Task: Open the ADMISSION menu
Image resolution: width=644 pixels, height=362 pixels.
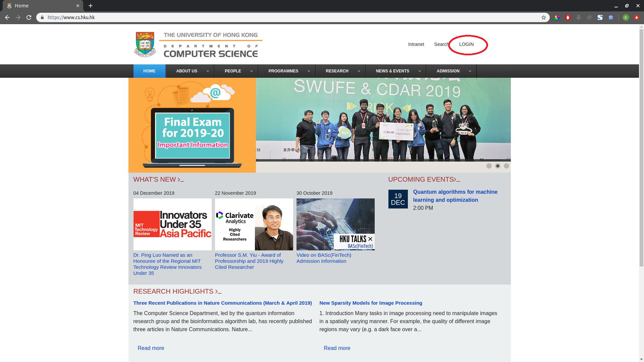Action: pyautogui.click(x=448, y=71)
